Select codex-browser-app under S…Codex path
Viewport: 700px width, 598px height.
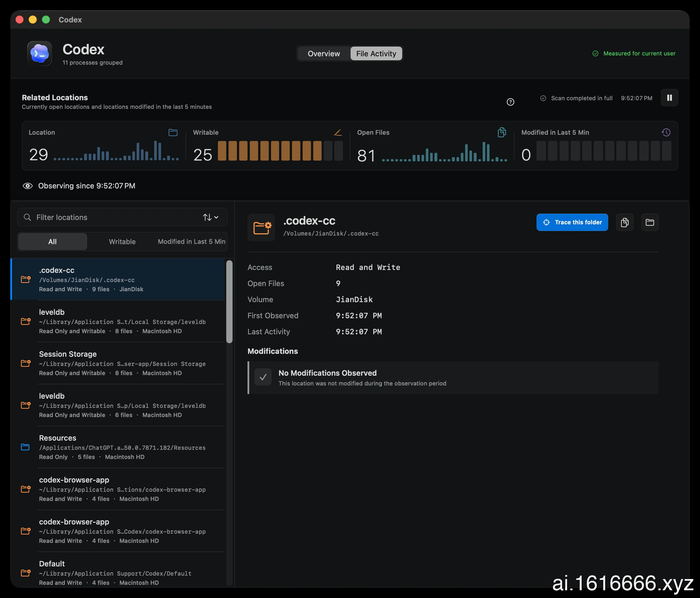click(117, 531)
